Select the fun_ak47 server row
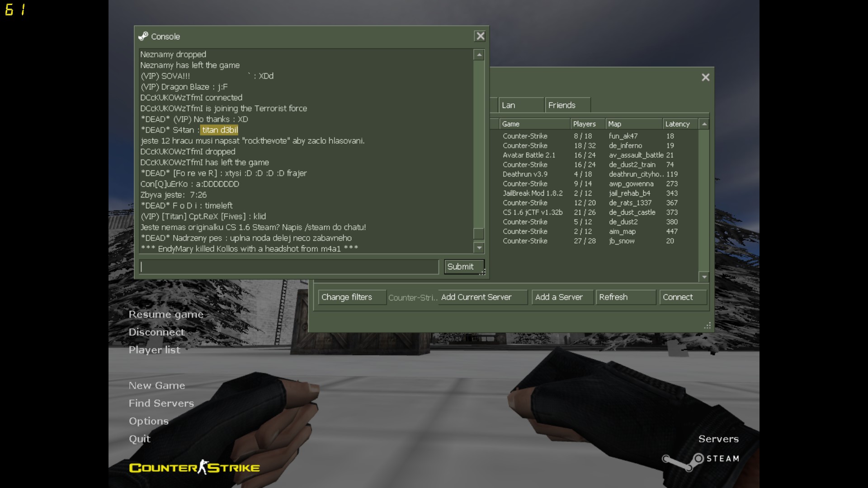This screenshot has height=488, width=868. (594, 136)
